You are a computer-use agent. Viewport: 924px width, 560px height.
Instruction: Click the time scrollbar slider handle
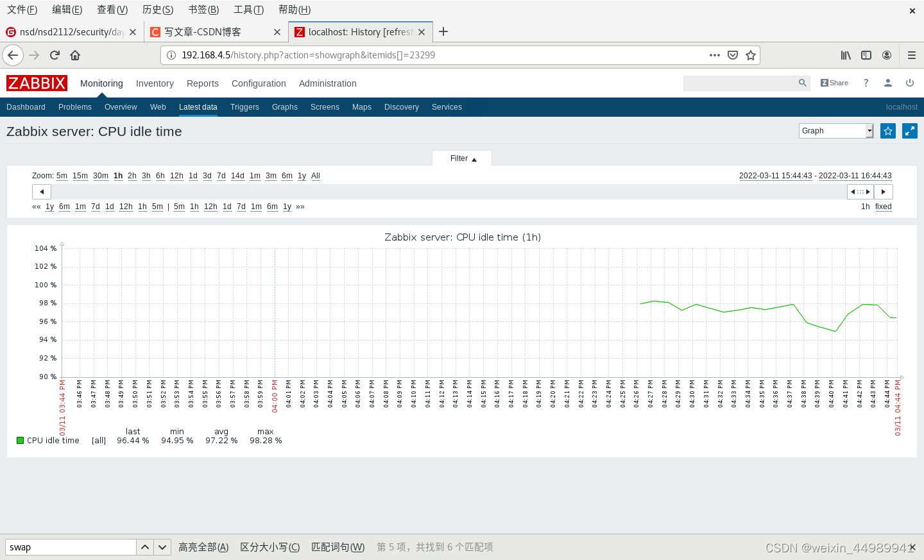coord(860,192)
